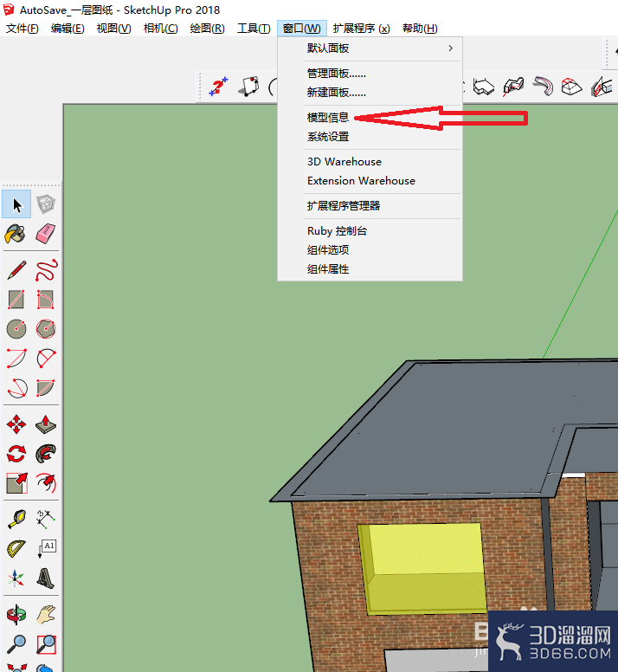Choose the Push/Pull tool
Screen dimensions: 618x672
coord(45,424)
